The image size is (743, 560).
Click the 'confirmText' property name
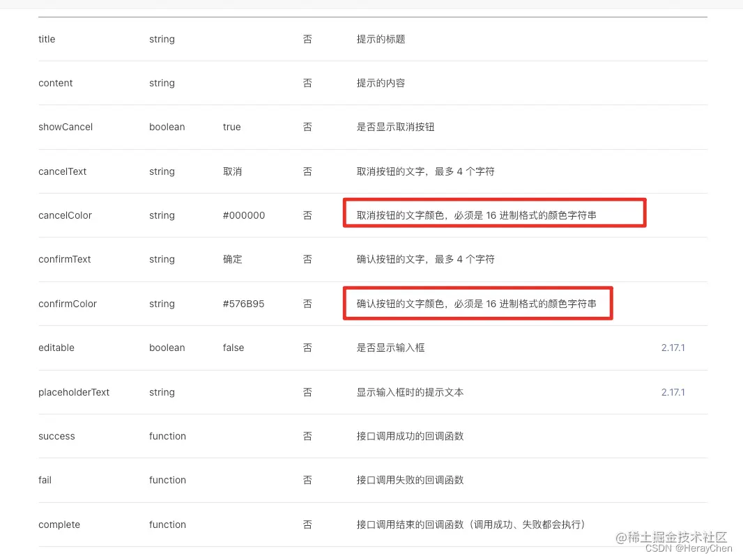click(x=64, y=259)
